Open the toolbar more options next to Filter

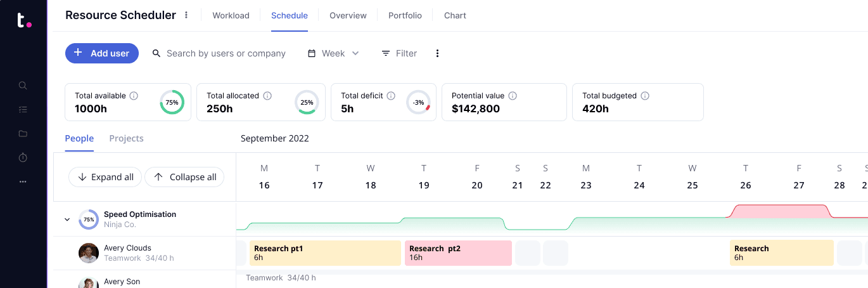point(437,53)
